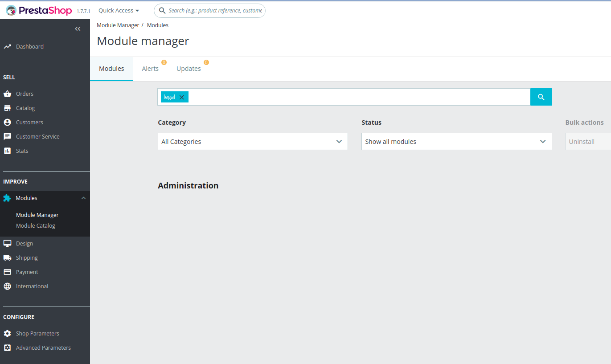Viewport: 611px width, 364px height.
Task: Click the Shipping truck icon
Action: pos(7,258)
